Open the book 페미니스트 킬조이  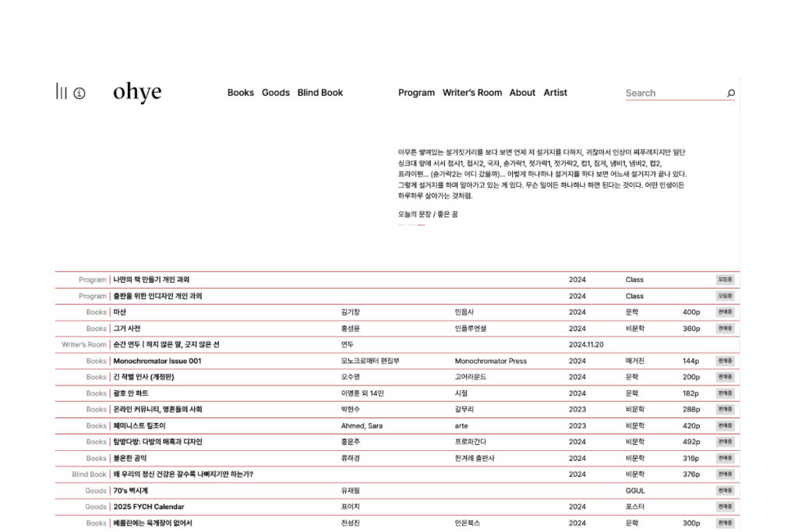click(139, 426)
